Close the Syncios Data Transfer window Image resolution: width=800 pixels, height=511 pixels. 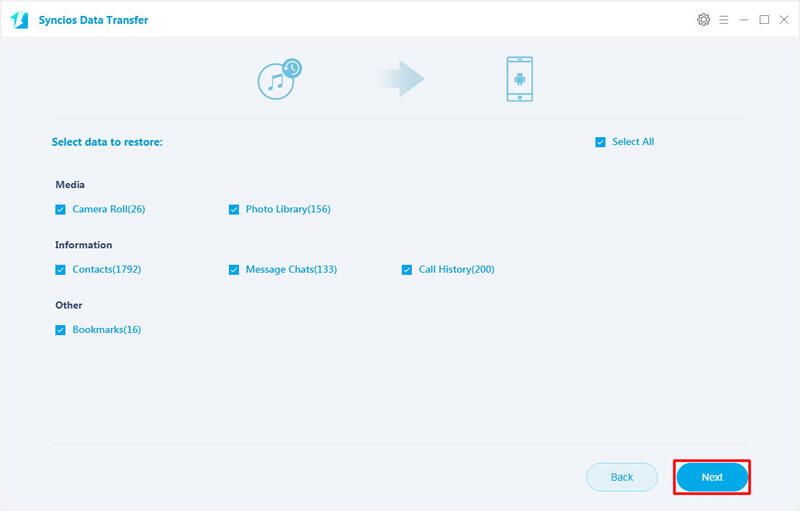783,20
